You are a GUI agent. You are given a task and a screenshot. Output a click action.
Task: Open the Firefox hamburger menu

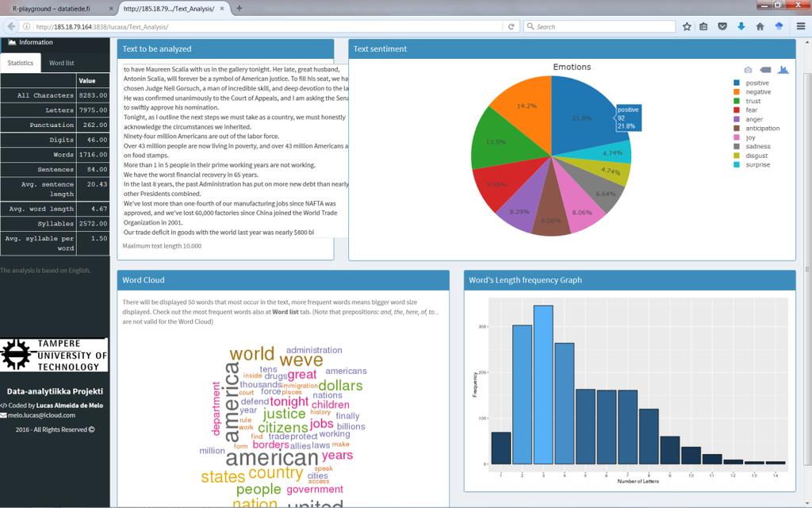[x=801, y=26]
